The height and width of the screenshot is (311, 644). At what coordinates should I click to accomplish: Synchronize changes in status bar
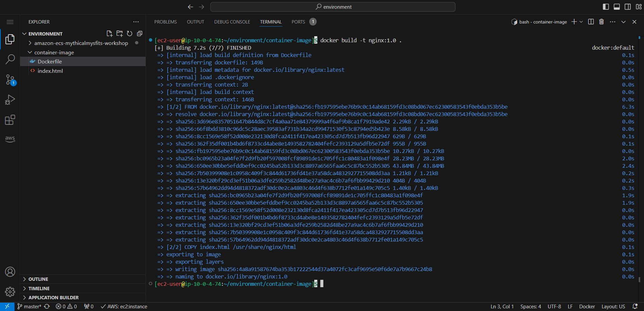click(47, 307)
